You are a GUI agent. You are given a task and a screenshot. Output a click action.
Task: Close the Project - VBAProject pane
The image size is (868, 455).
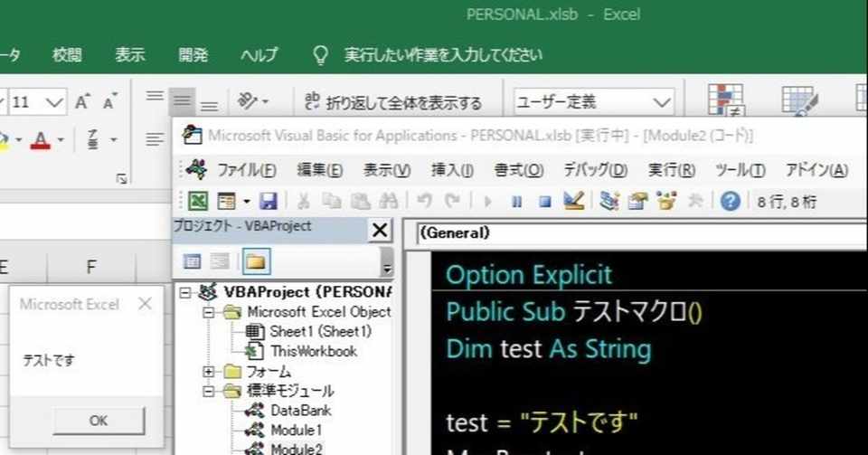pos(380,230)
